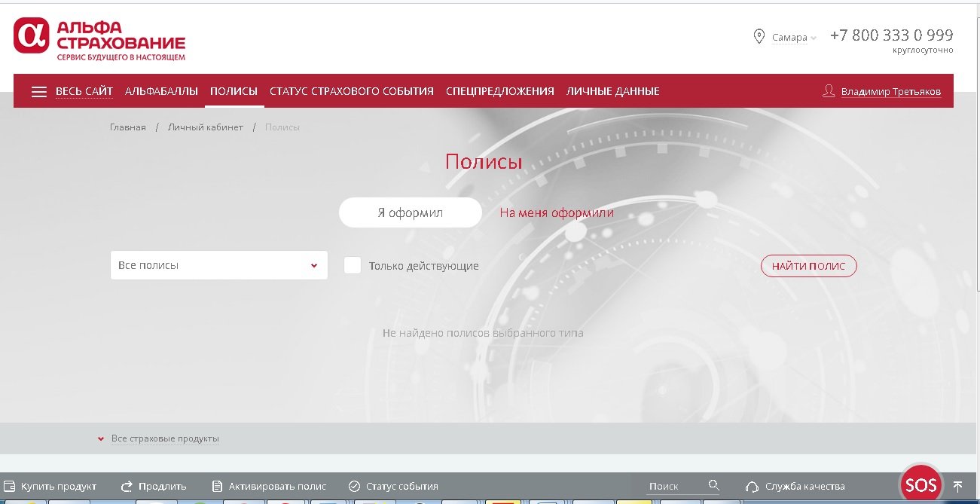This screenshot has height=504, width=980.
Task: Open Статус страхового события menu item
Action: pyautogui.click(x=351, y=91)
